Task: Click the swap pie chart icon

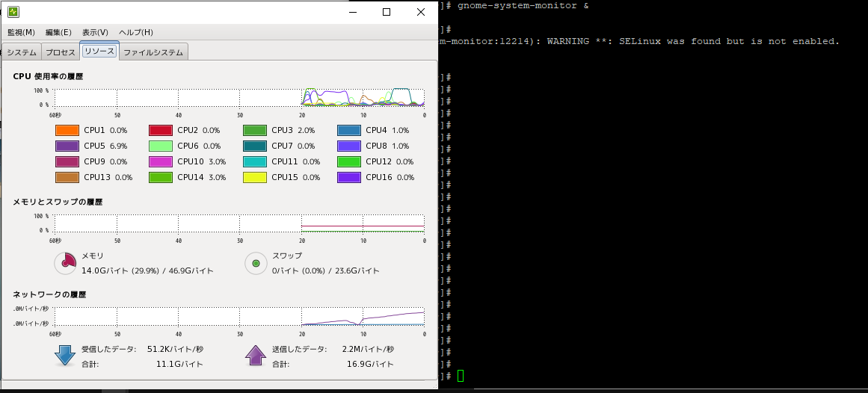Action: point(256,264)
